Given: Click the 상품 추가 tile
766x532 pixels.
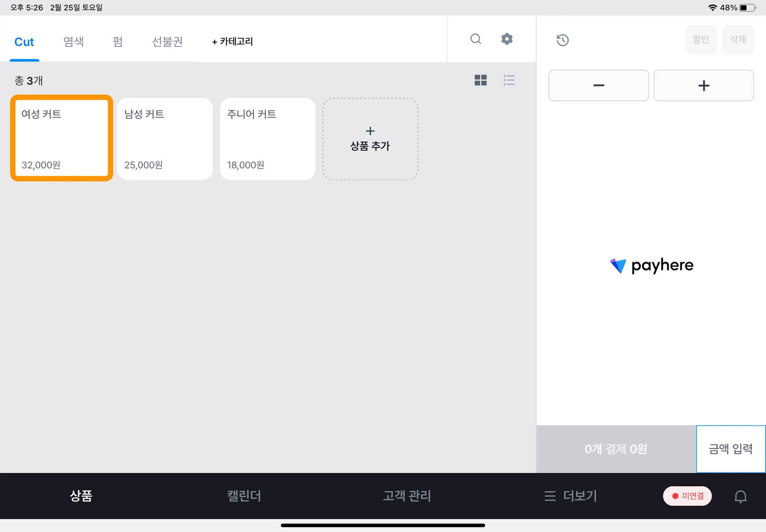Looking at the screenshot, I should tap(370, 139).
